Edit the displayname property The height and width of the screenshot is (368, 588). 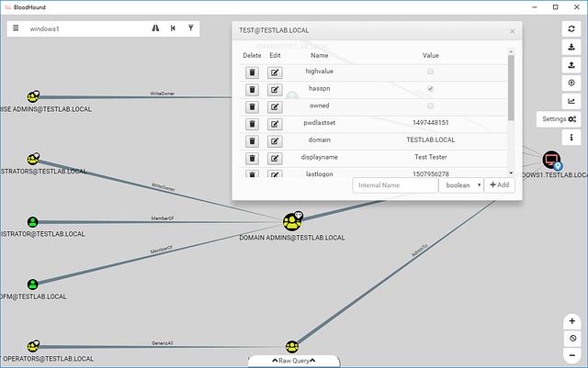275,159
